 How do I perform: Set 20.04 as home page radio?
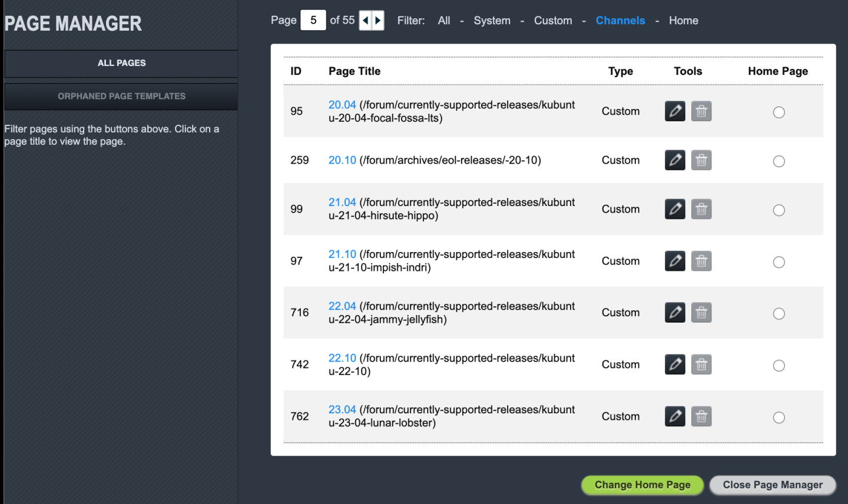[779, 112]
